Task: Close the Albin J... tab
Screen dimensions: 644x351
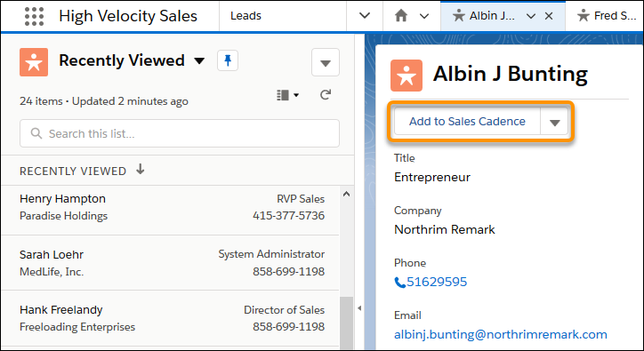Action: [x=549, y=16]
